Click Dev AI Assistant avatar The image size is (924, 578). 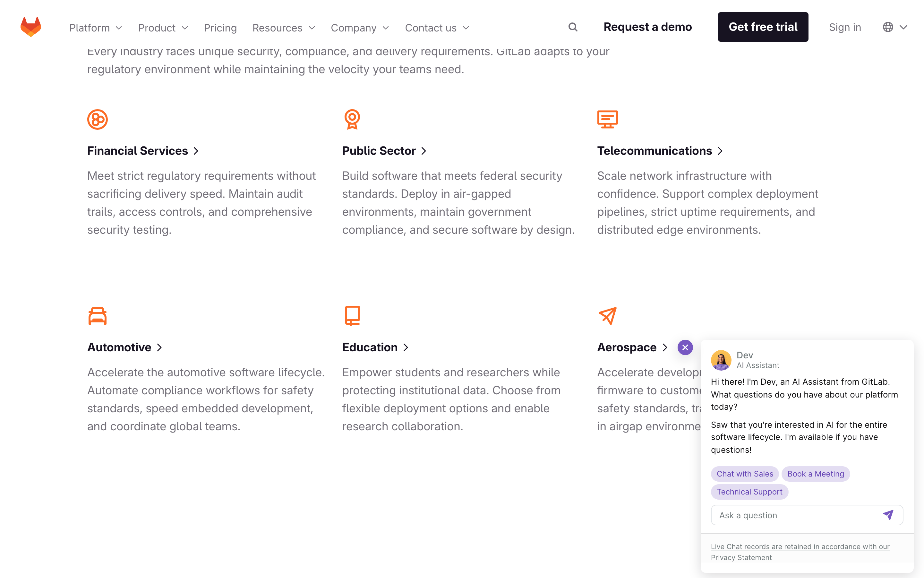click(721, 360)
